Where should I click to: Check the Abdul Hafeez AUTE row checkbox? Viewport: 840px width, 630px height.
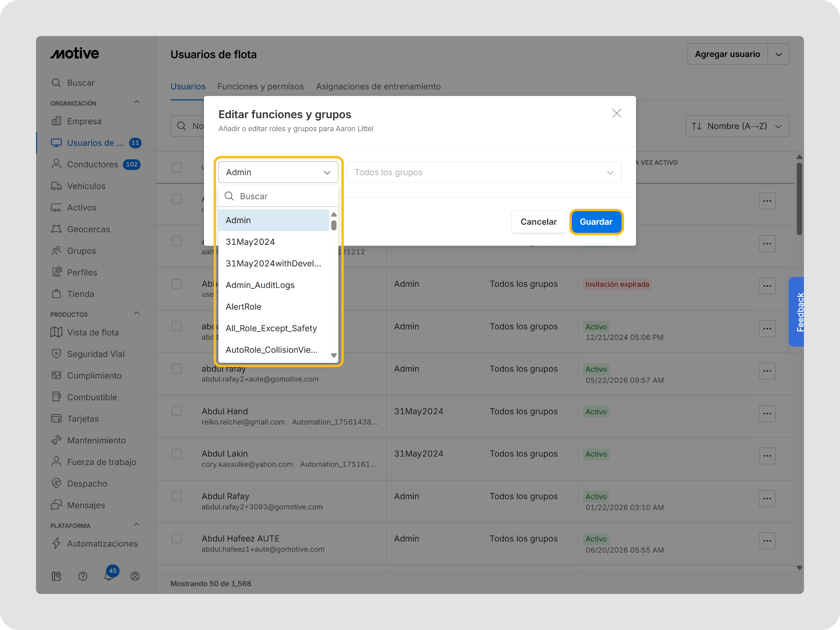pyautogui.click(x=177, y=539)
